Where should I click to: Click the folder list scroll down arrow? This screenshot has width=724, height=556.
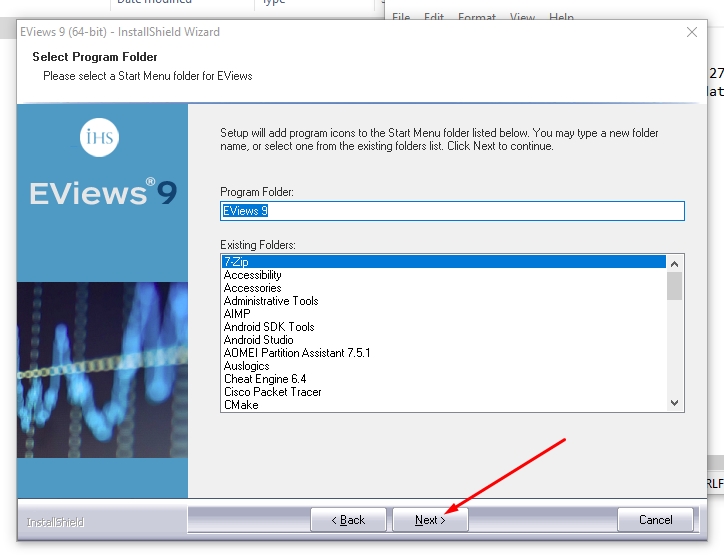click(x=675, y=403)
